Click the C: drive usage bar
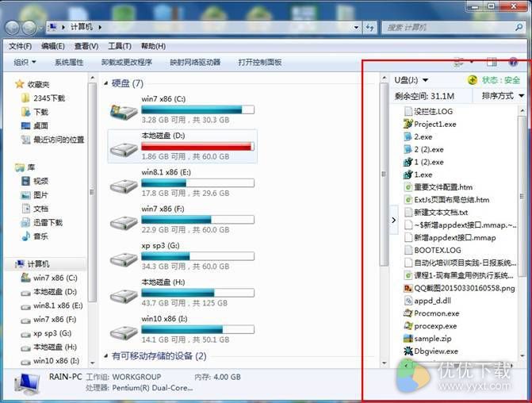This screenshot has width=532, height=403. pos(197,109)
